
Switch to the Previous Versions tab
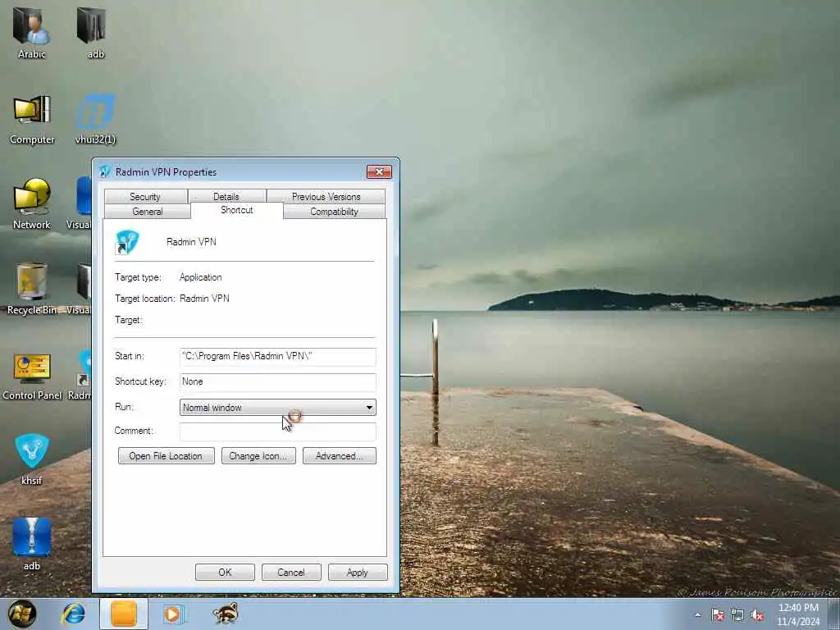pyautogui.click(x=326, y=197)
